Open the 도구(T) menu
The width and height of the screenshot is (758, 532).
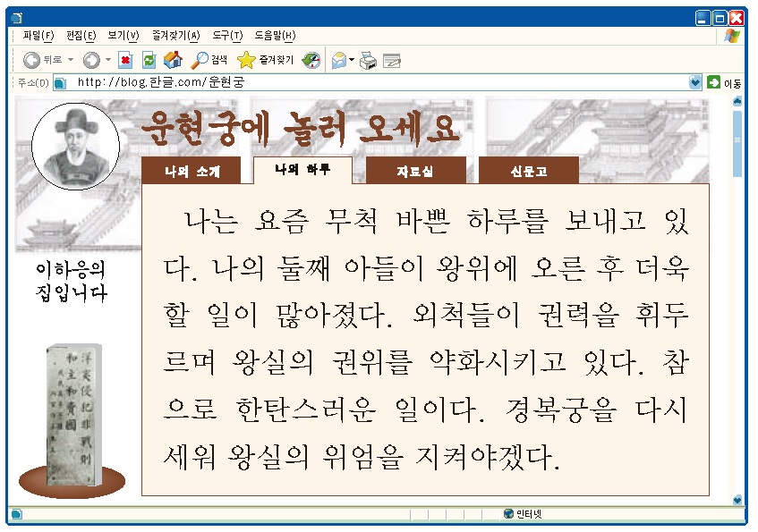pyautogui.click(x=227, y=36)
